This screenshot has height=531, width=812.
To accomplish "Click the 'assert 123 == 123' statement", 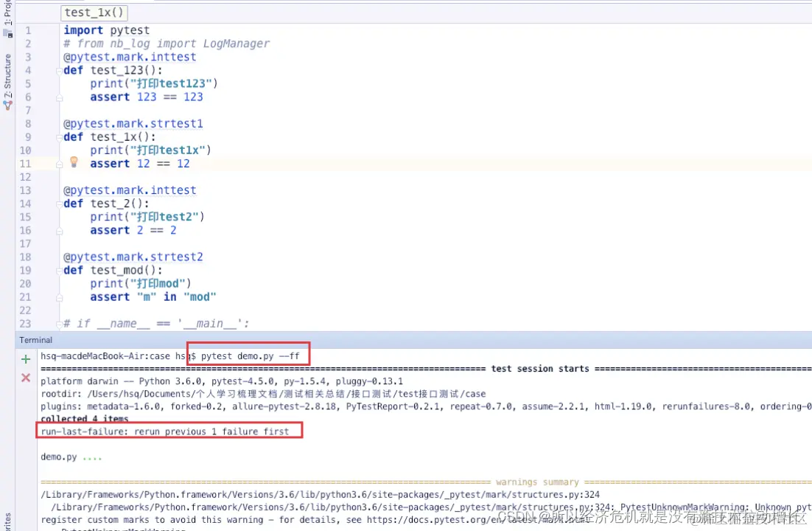I will (x=147, y=97).
